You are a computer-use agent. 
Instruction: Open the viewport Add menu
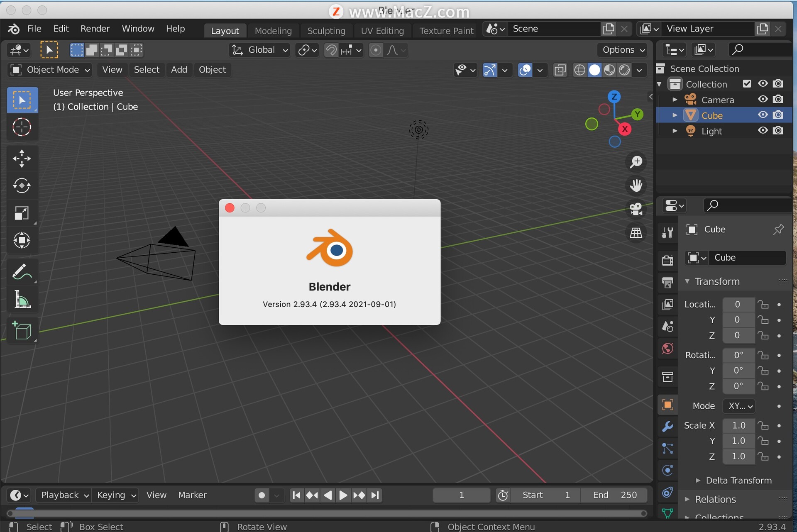point(179,70)
